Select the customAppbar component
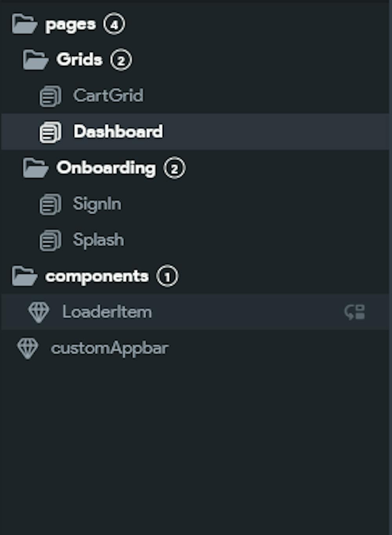The image size is (392, 535). [110, 348]
